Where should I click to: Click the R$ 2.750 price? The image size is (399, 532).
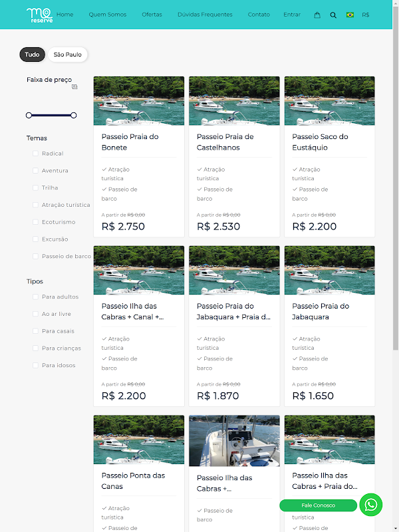click(x=123, y=226)
